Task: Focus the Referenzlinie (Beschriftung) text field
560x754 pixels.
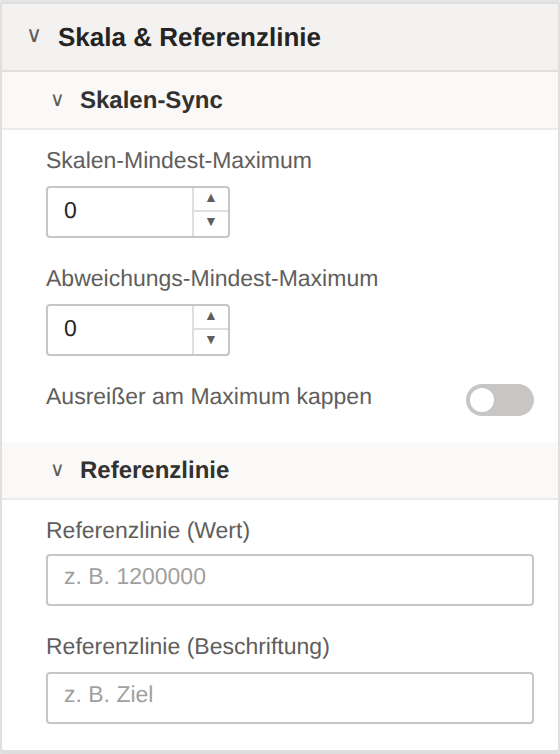Action: click(x=290, y=698)
